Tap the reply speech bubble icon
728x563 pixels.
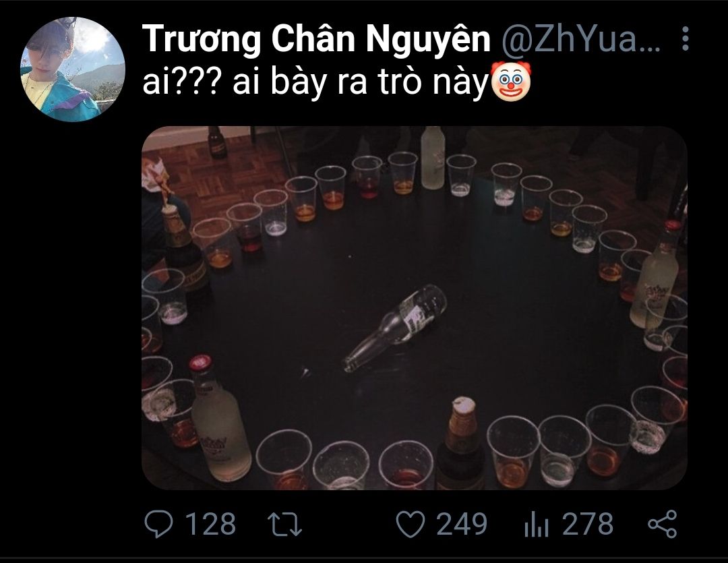tap(158, 524)
